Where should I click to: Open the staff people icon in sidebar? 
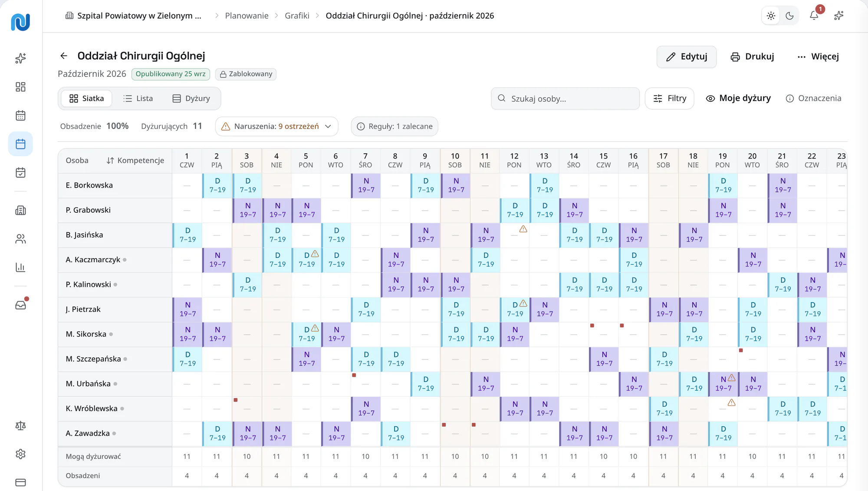click(x=20, y=239)
